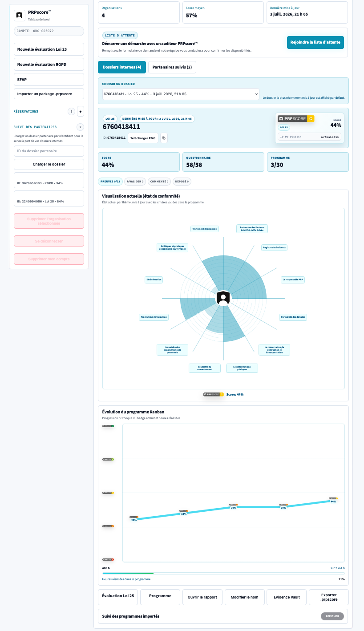The image size is (364, 631).
Task: Click 'Politiques et pratiques' governance label
Action: tap(173, 247)
